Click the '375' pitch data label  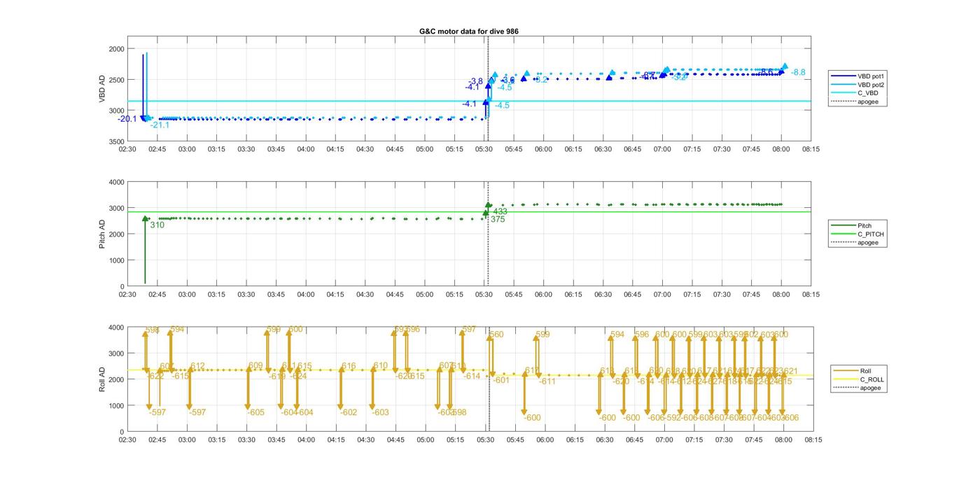tap(498, 219)
